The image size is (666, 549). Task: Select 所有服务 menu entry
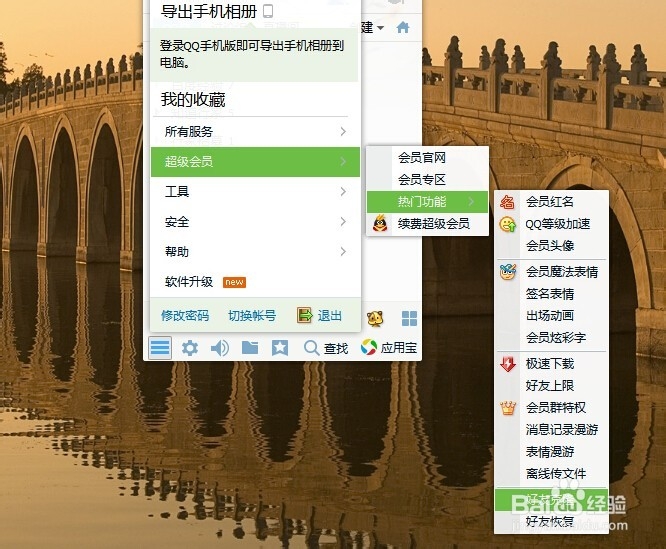255,132
